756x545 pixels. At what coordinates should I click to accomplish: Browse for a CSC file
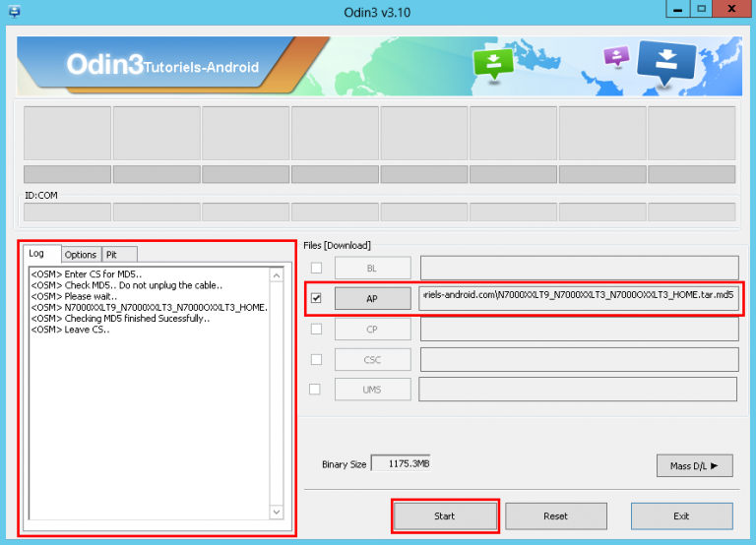(373, 359)
